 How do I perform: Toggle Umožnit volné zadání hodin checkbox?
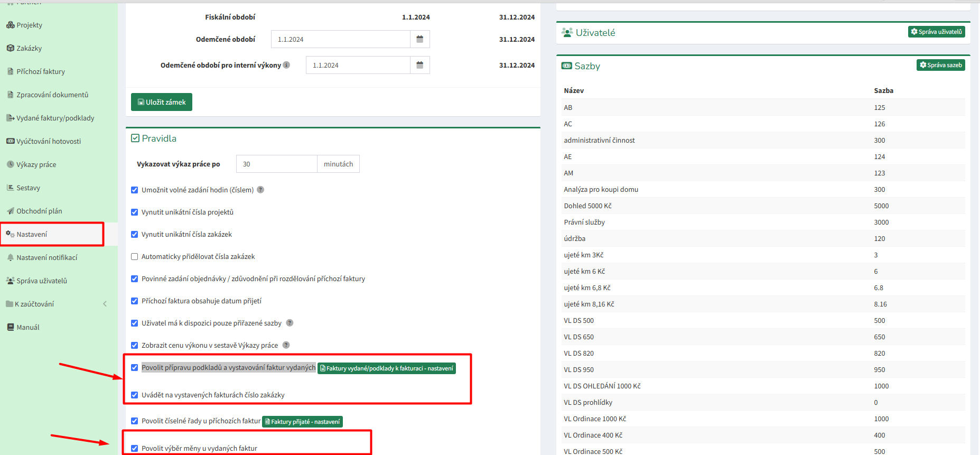click(x=134, y=190)
